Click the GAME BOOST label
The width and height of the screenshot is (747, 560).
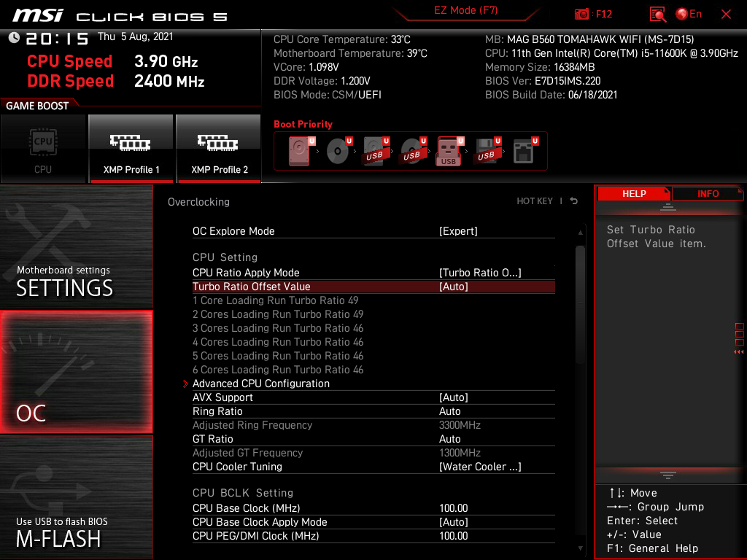tap(37, 106)
